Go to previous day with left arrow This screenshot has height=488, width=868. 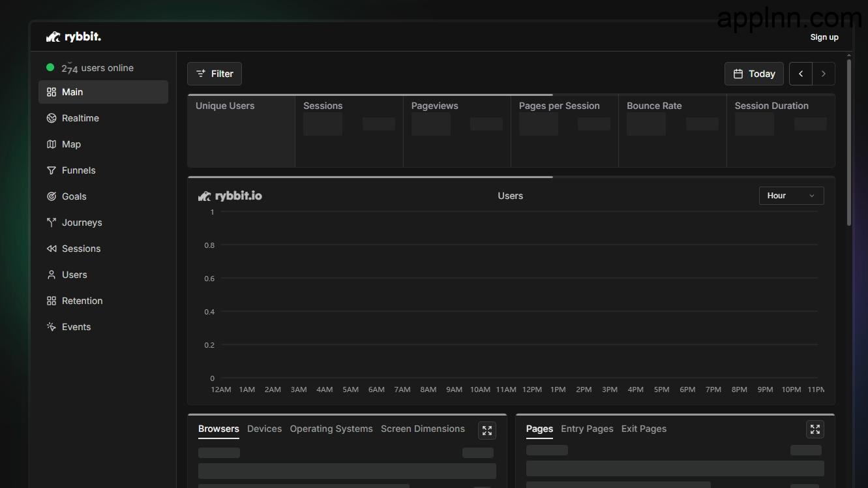click(801, 74)
